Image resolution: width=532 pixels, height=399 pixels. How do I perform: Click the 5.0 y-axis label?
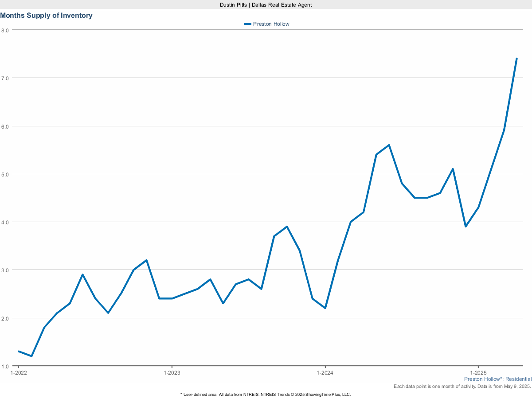pos(5,174)
